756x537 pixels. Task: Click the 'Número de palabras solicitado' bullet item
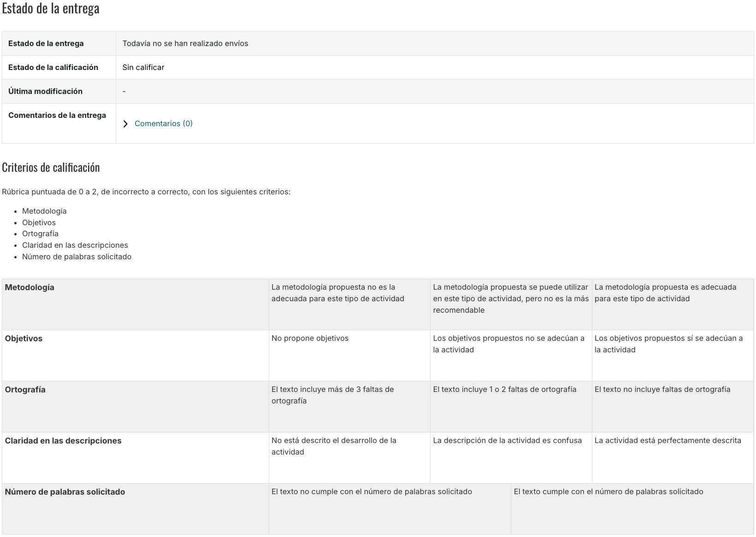tap(77, 257)
